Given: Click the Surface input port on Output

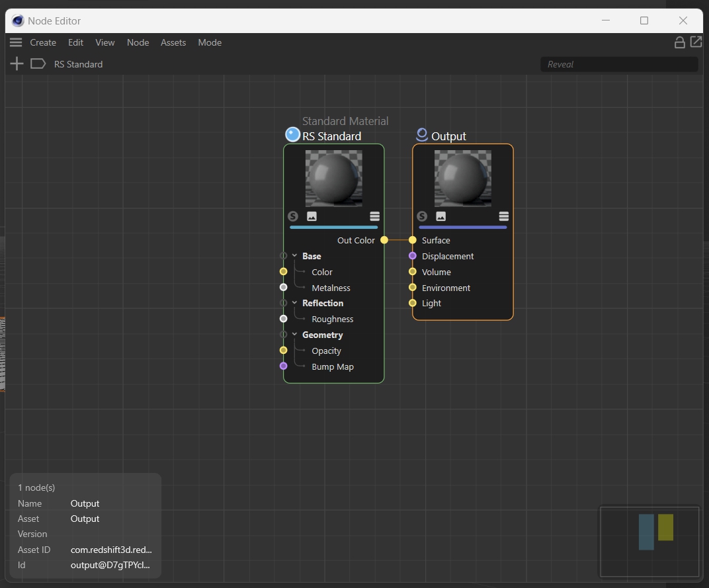Looking at the screenshot, I should [x=413, y=240].
